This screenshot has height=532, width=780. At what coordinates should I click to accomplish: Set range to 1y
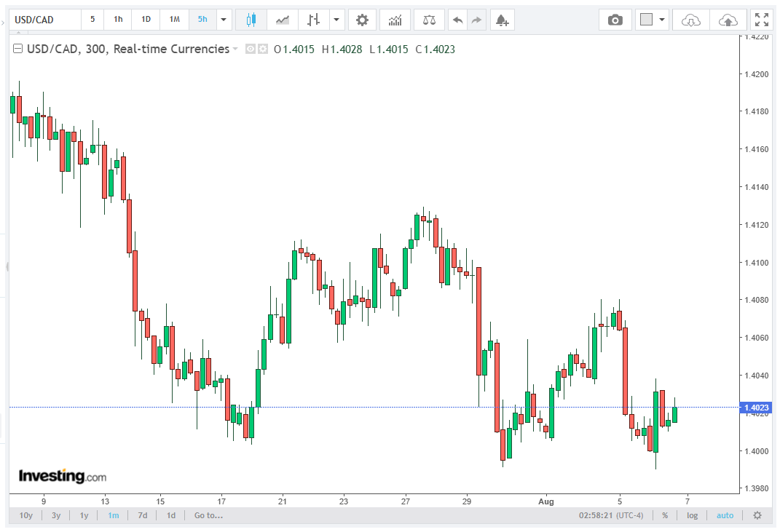(x=84, y=515)
